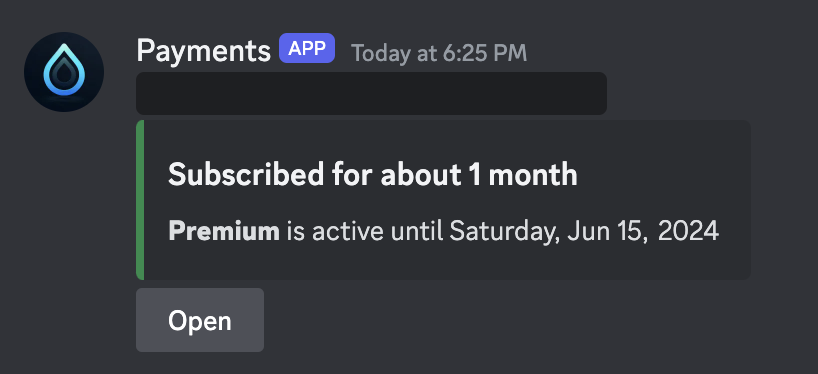Viewport: 818px width, 374px height.
Task: Click the bold Premium word
Action: (x=224, y=231)
